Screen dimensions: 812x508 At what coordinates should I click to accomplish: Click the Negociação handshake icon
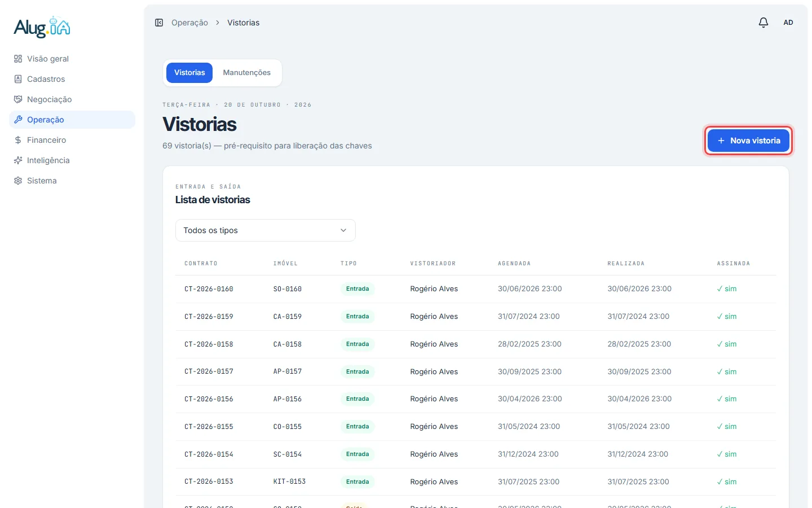coord(18,99)
